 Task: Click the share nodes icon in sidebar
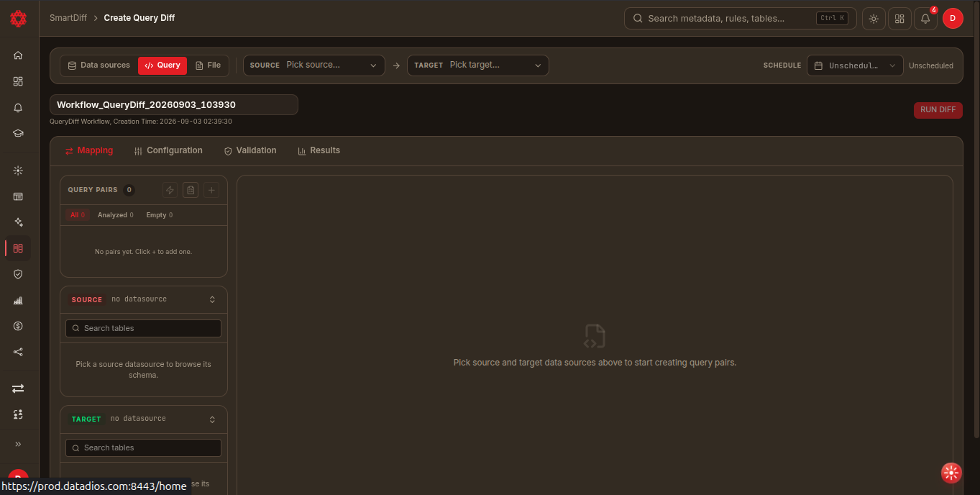pyautogui.click(x=18, y=352)
